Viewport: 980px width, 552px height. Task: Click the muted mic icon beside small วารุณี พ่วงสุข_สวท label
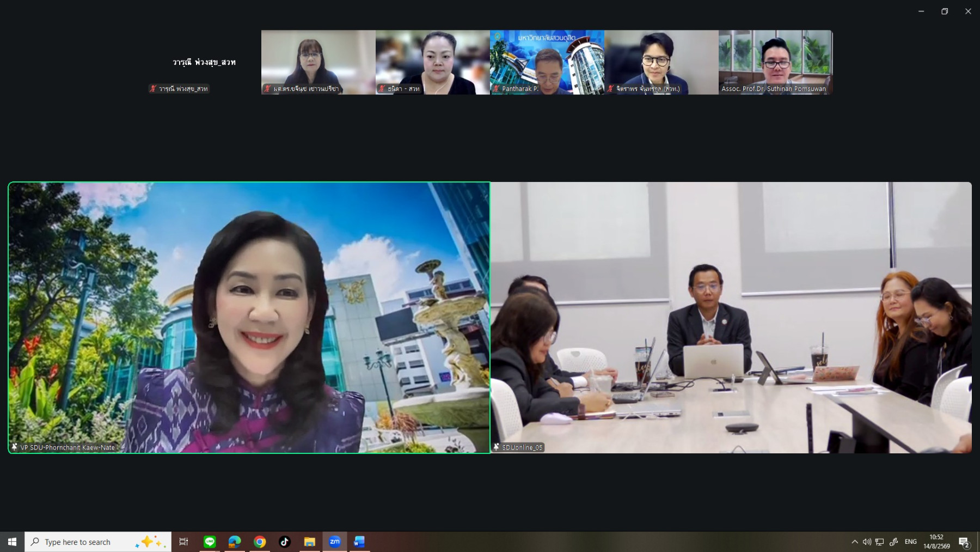click(153, 89)
